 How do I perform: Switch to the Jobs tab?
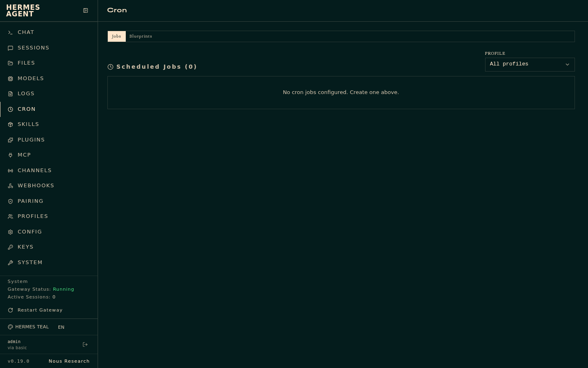pos(116,36)
